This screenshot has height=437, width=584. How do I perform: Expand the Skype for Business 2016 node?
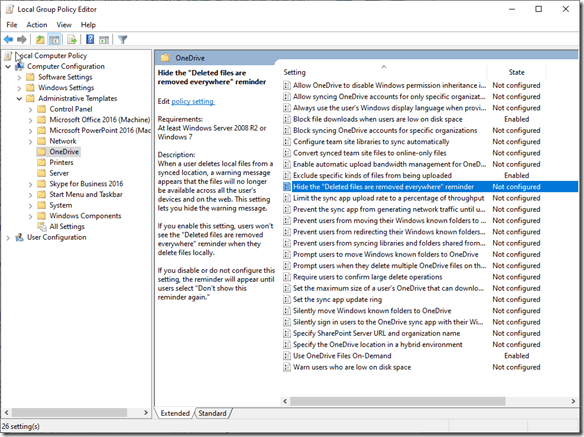pyautogui.click(x=31, y=184)
